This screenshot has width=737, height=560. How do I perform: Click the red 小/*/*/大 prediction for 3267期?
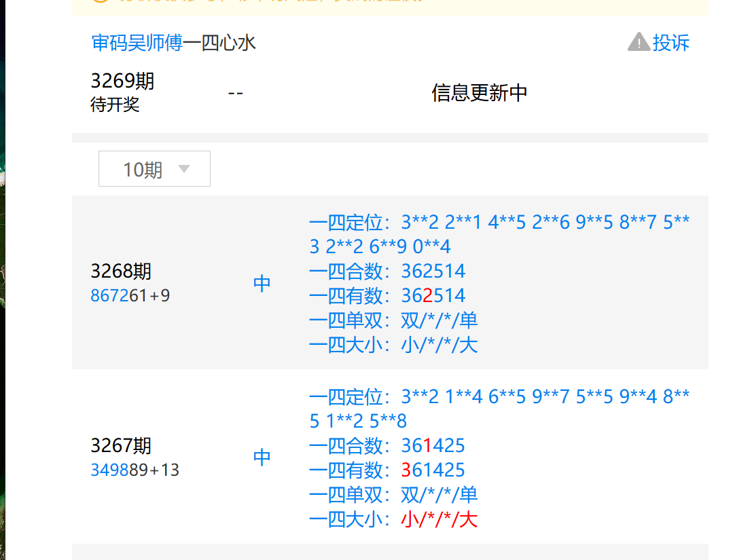click(x=437, y=518)
